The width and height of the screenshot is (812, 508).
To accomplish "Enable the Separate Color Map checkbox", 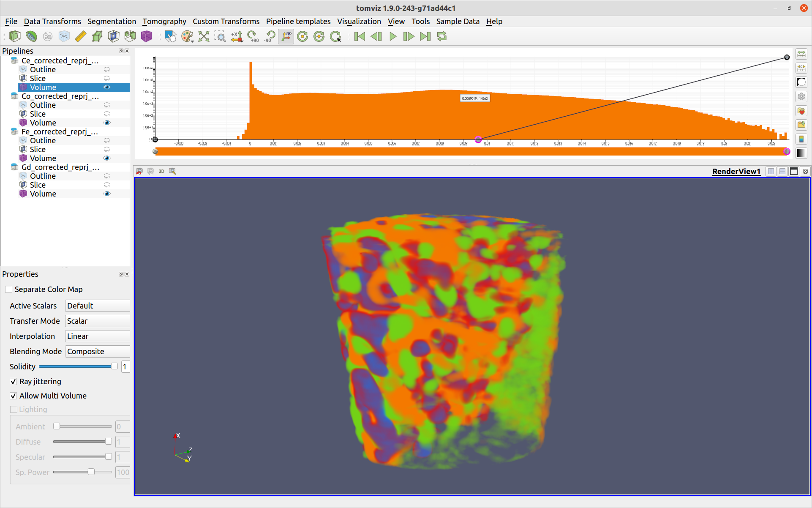I will (9, 290).
